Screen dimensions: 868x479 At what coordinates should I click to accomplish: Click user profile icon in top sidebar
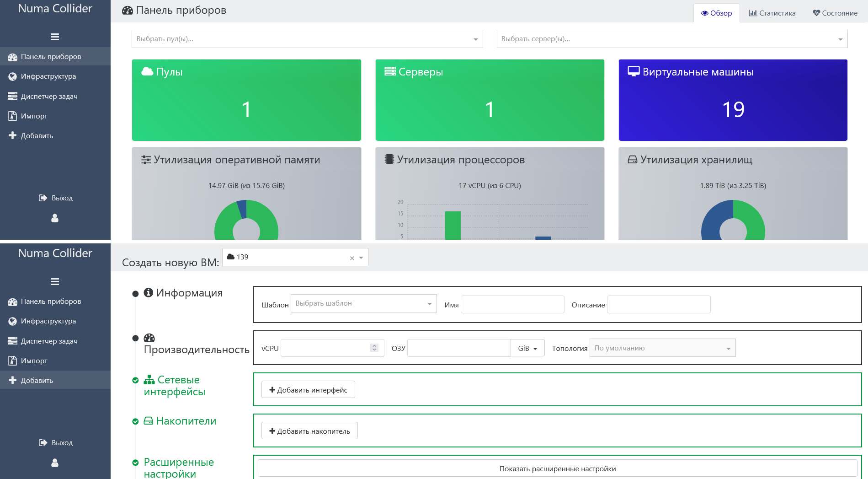(x=55, y=218)
